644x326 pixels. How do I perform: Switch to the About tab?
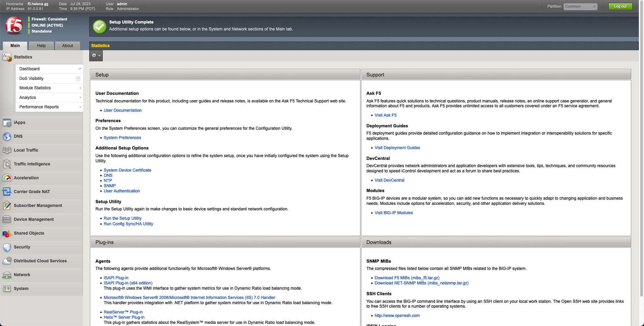click(x=67, y=46)
